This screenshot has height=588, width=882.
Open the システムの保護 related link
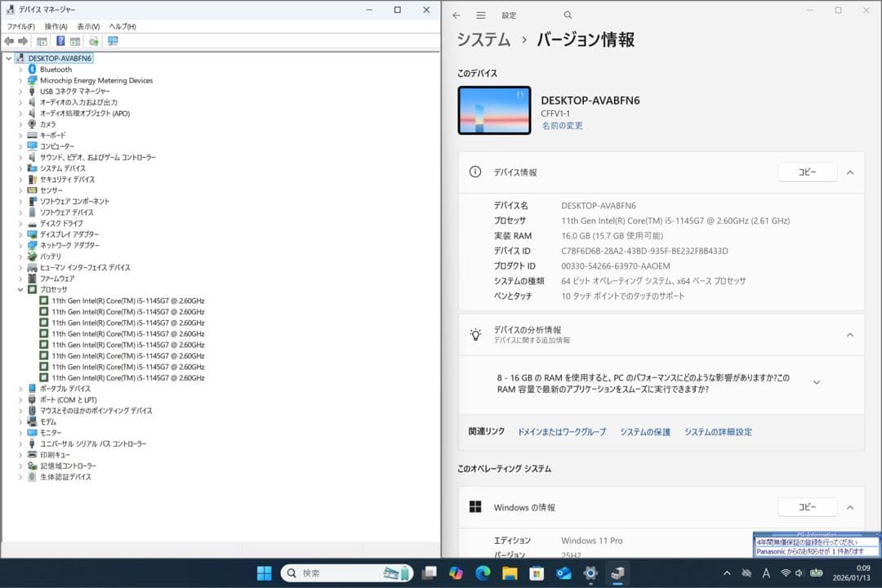click(646, 431)
